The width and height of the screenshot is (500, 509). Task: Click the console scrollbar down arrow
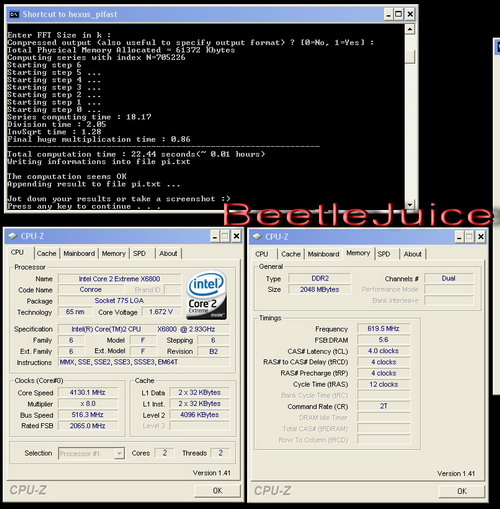coord(410,204)
